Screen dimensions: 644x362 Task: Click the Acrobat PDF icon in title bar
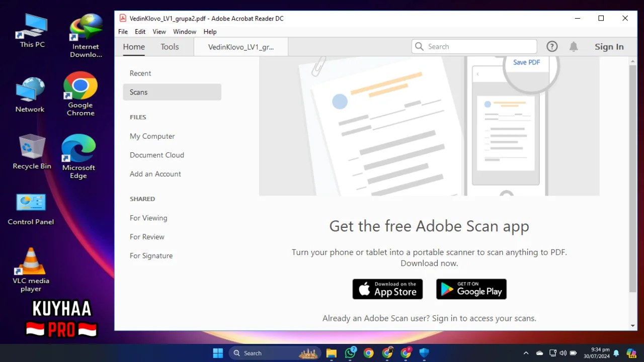coord(123,18)
